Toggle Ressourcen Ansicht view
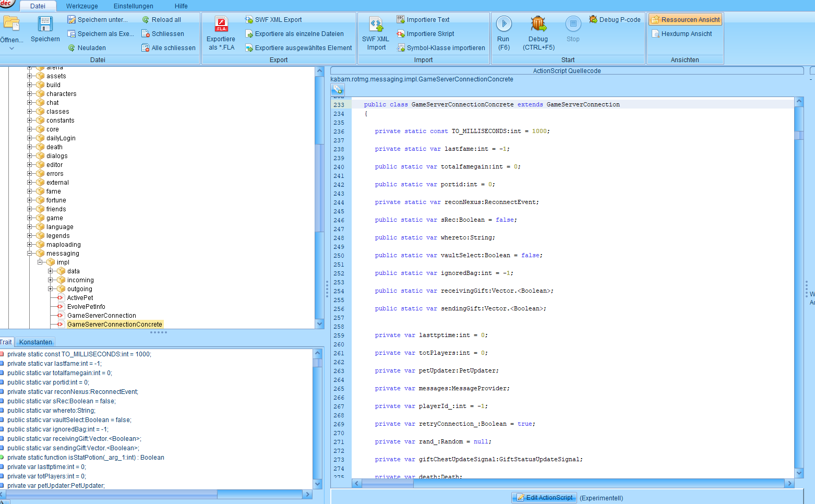815x504 pixels. 685,19
